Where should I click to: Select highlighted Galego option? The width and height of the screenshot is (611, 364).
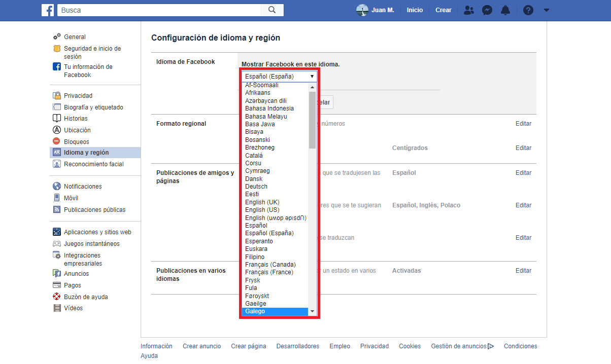coord(275,311)
